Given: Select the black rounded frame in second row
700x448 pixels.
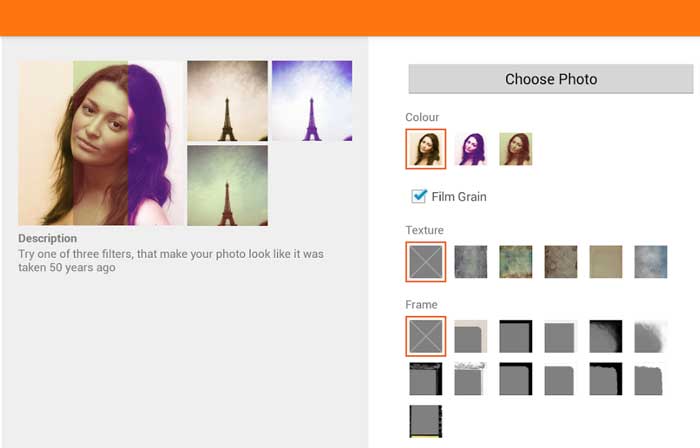Looking at the screenshot, I should [x=516, y=379].
